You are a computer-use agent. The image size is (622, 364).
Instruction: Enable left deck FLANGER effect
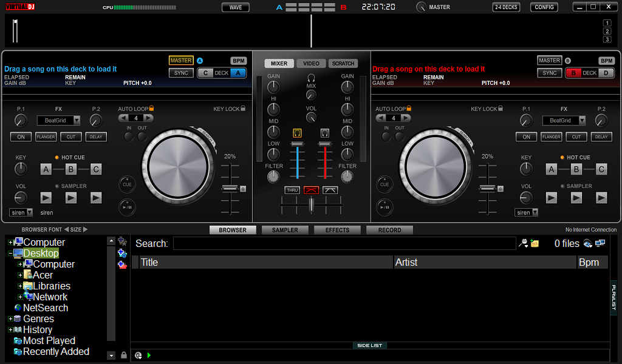pyautogui.click(x=46, y=136)
